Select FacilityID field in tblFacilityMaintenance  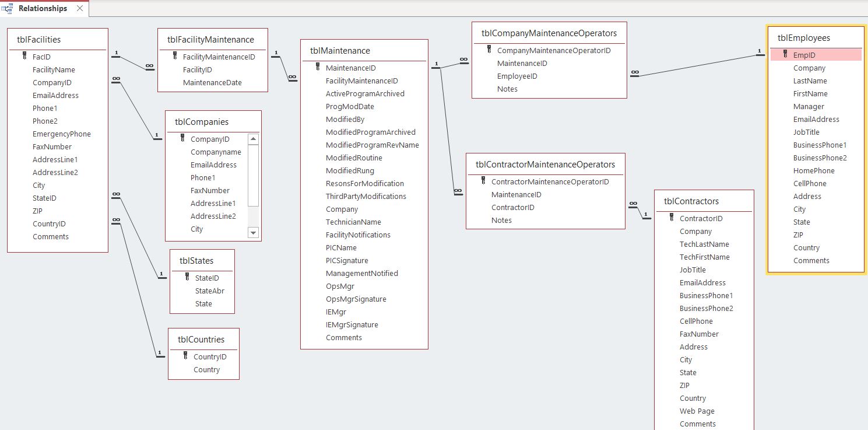click(x=198, y=69)
